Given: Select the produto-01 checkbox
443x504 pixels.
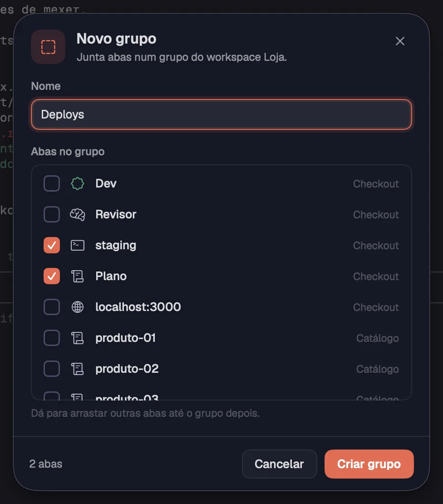Looking at the screenshot, I should [52, 338].
